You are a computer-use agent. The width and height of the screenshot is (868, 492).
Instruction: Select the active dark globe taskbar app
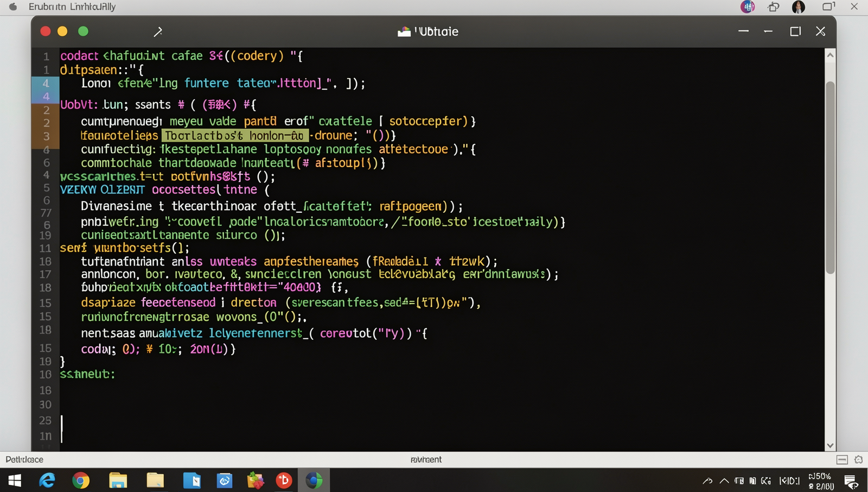[314, 481]
